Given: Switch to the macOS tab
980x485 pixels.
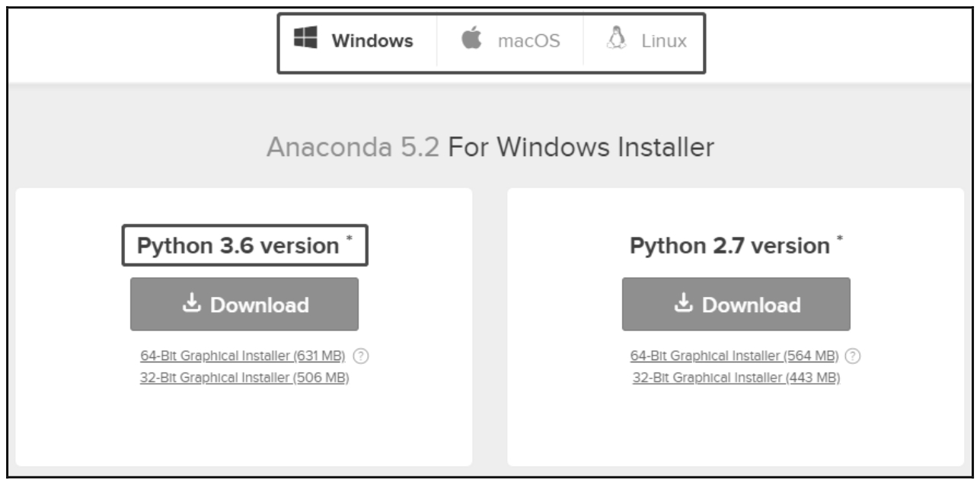Looking at the screenshot, I should pyautogui.click(x=511, y=41).
